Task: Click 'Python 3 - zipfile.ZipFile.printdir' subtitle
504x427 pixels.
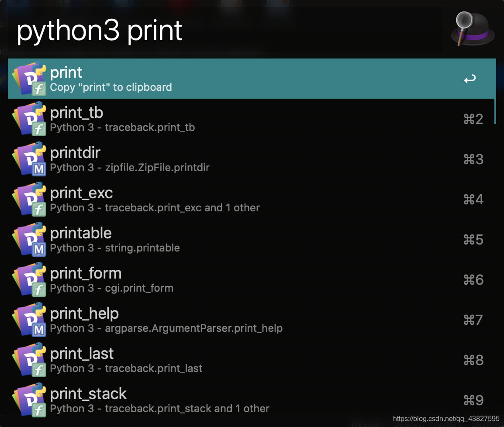Action: [130, 168]
